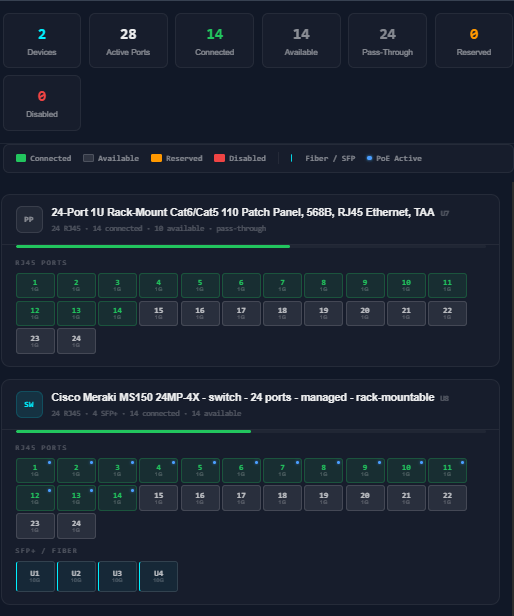Click the switch '4 SFP+' summary text

click(105, 414)
